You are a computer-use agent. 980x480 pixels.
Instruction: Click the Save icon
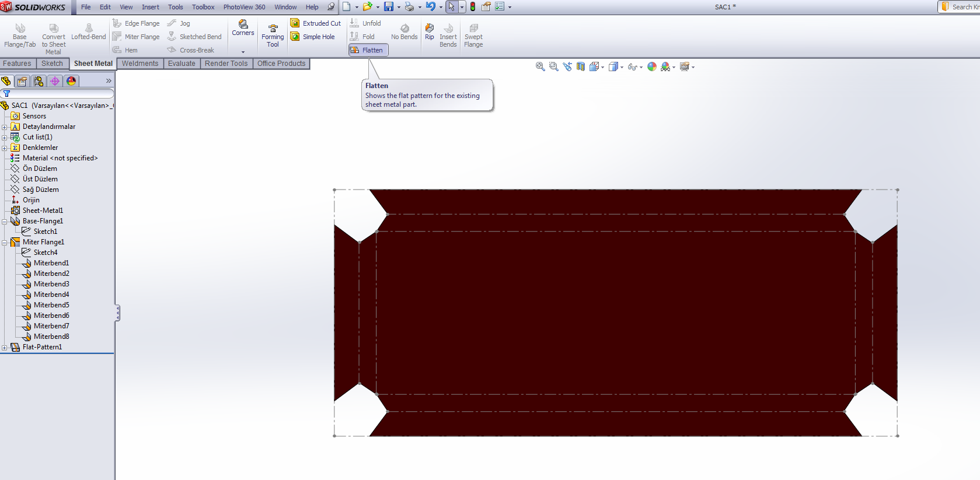point(388,7)
